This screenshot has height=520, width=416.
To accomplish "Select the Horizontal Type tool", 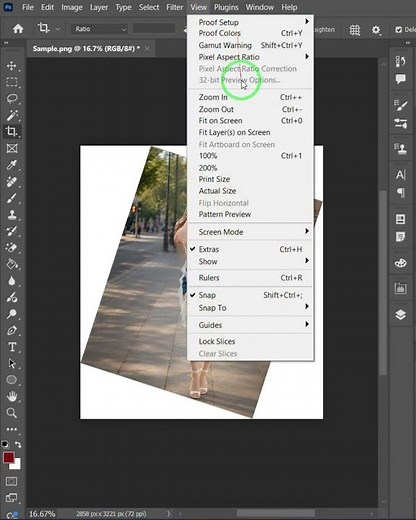I will 12,347.
